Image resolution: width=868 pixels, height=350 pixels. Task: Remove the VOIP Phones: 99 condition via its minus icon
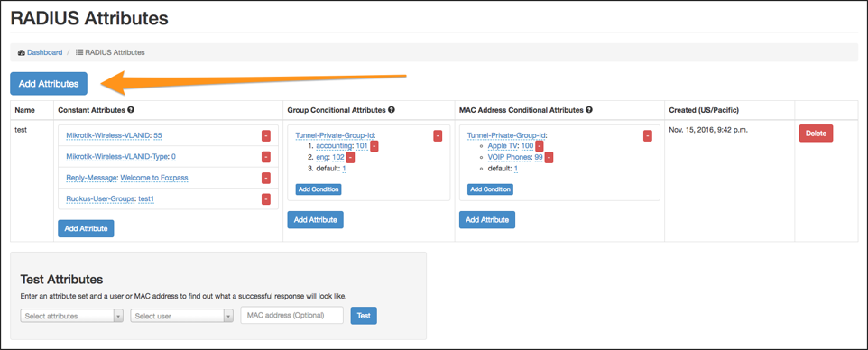coord(549,157)
